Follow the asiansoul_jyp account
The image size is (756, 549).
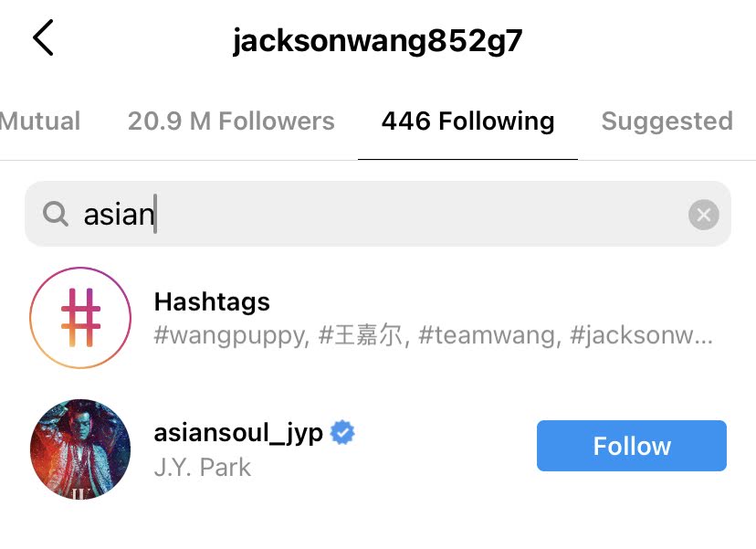coord(632,446)
